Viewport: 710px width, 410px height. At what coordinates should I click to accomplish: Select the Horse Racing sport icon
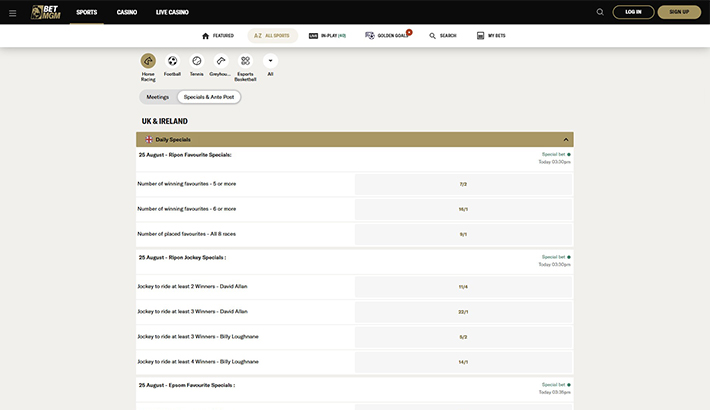(x=148, y=61)
